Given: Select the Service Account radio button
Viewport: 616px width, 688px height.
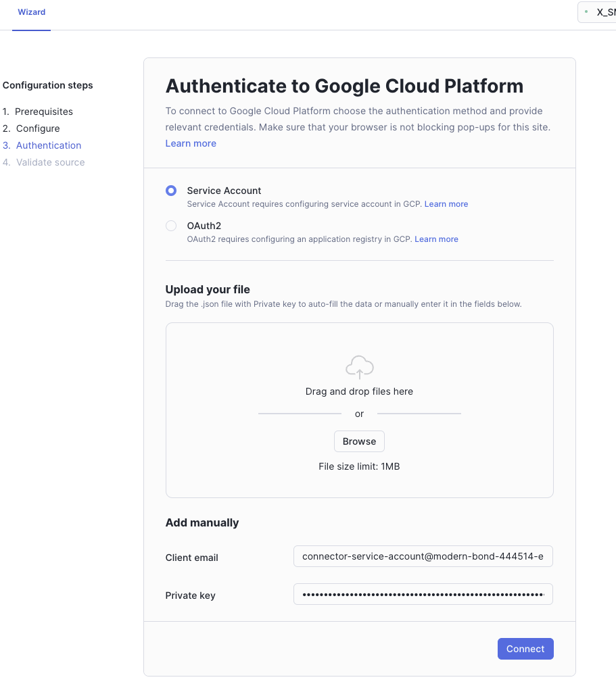Looking at the screenshot, I should [x=171, y=191].
